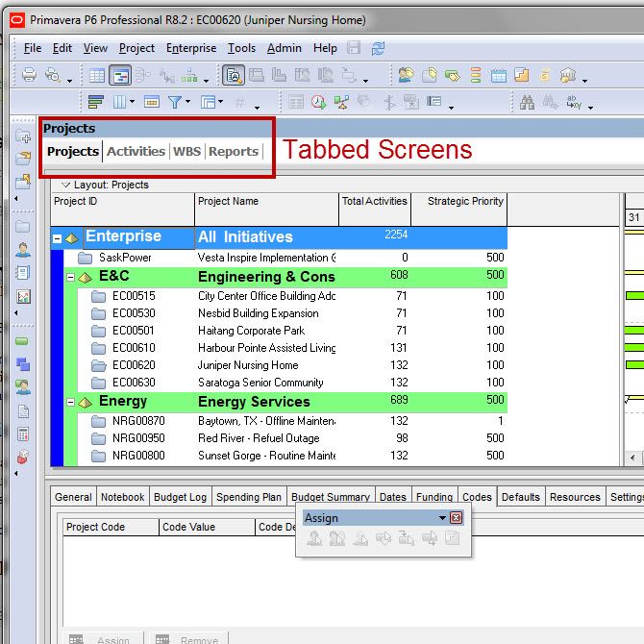The image size is (644, 644).
Task: Open the Admin menu
Action: pyautogui.click(x=284, y=48)
